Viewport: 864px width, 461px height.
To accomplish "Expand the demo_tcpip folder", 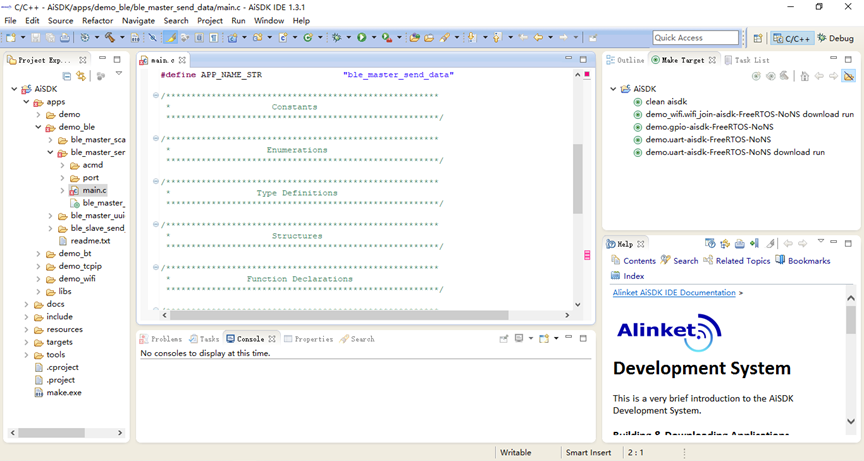I will pyautogui.click(x=39, y=266).
